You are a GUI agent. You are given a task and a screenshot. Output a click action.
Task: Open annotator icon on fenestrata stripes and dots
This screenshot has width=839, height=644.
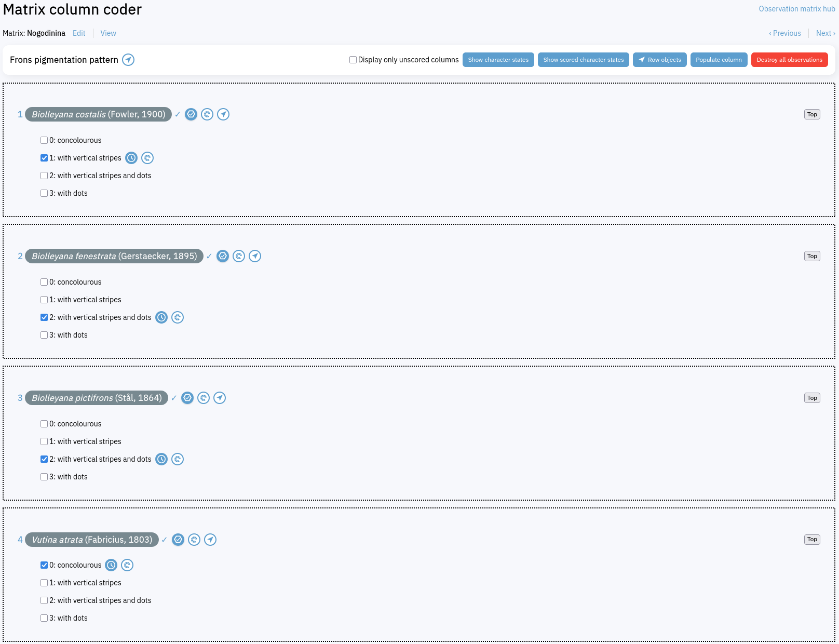pos(178,317)
